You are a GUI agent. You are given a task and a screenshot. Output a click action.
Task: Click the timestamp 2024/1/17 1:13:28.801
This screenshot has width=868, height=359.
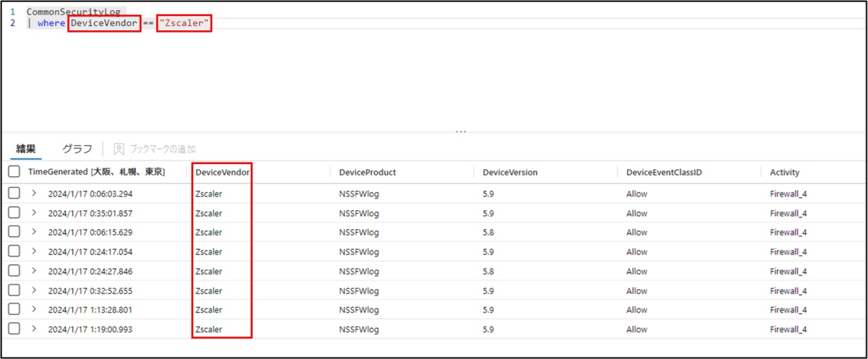point(90,309)
